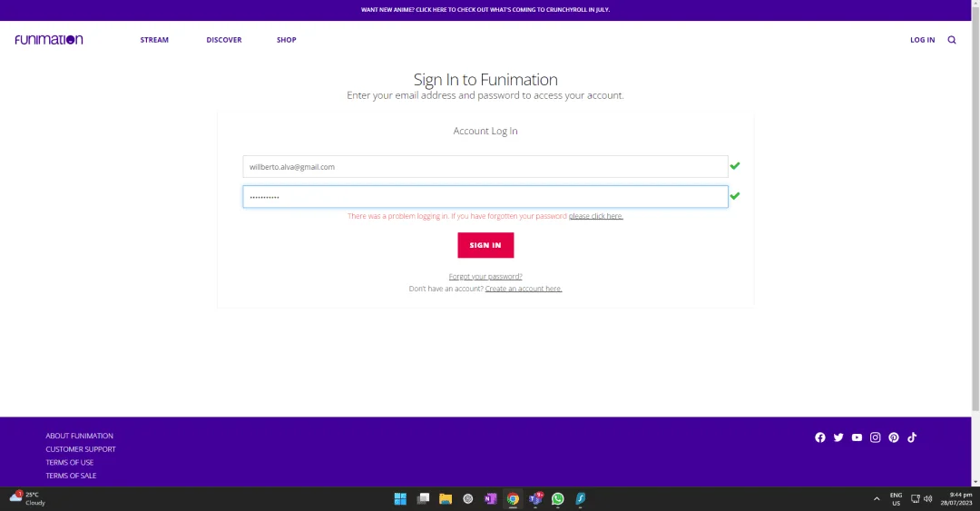Image resolution: width=980 pixels, height=511 pixels.
Task: Show hidden system tray icons
Action: pyautogui.click(x=877, y=498)
